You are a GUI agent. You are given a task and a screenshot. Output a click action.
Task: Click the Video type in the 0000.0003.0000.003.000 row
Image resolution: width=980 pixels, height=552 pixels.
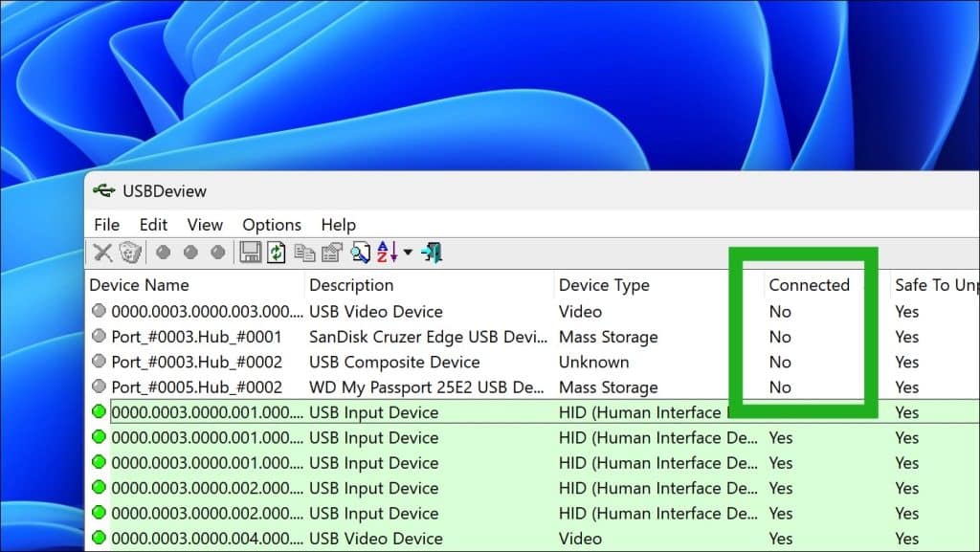(580, 312)
